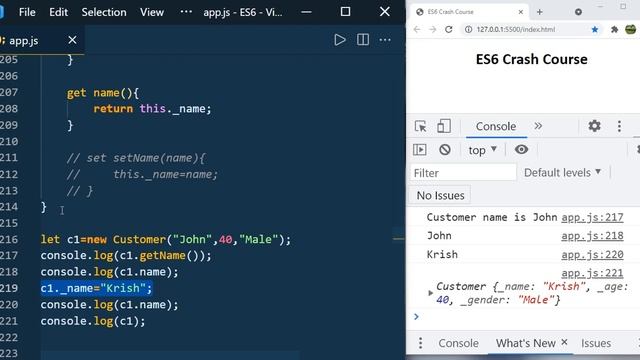View site information icon in address bar
This screenshot has width=640, height=360.
coord(469,29)
